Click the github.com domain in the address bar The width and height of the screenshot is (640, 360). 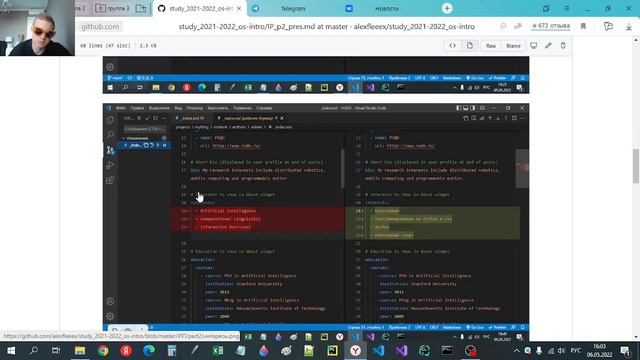click(100, 27)
